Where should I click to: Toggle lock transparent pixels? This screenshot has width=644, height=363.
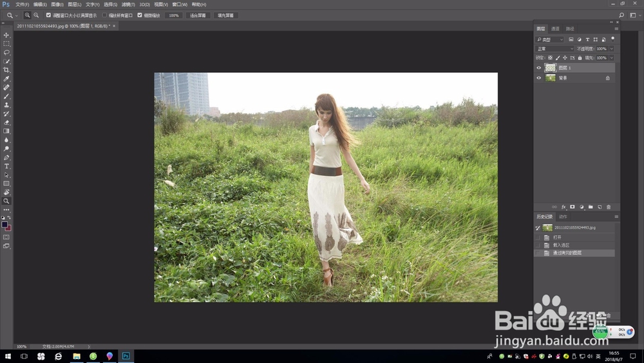551,58
